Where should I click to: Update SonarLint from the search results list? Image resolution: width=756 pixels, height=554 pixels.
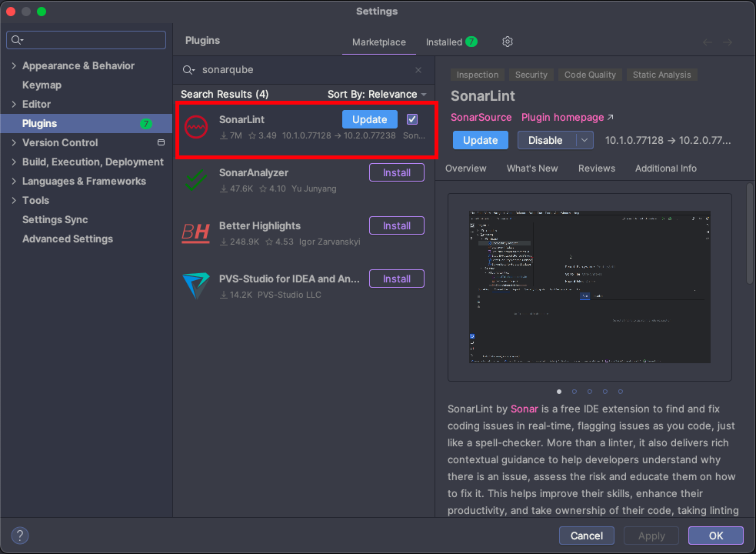(x=370, y=119)
